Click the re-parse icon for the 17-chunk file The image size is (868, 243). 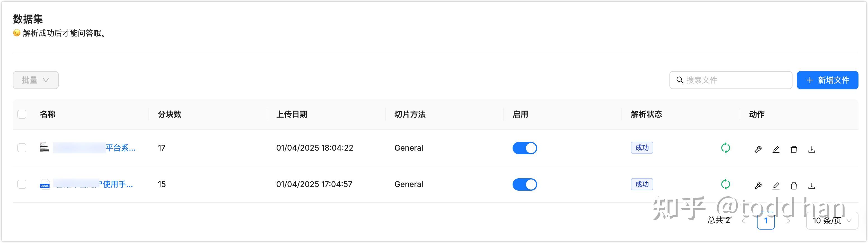point(725,148)
